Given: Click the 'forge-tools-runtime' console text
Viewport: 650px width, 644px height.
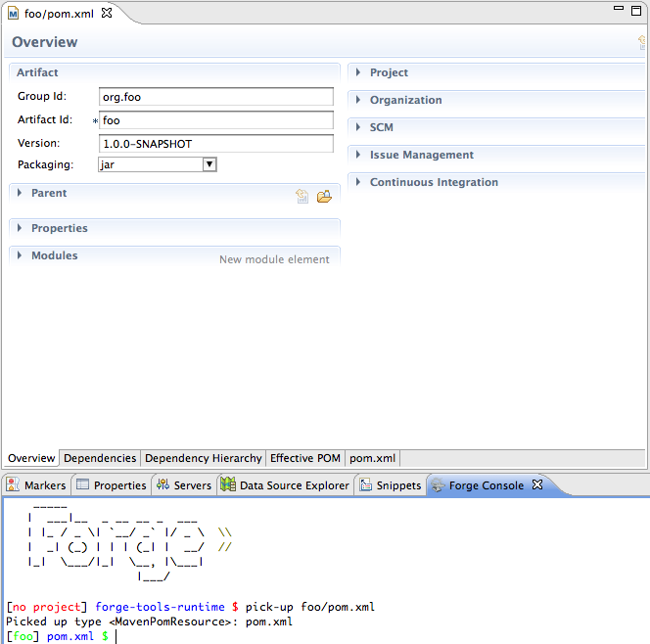Looking at the screenshot, I should click(x=160, y=607).
